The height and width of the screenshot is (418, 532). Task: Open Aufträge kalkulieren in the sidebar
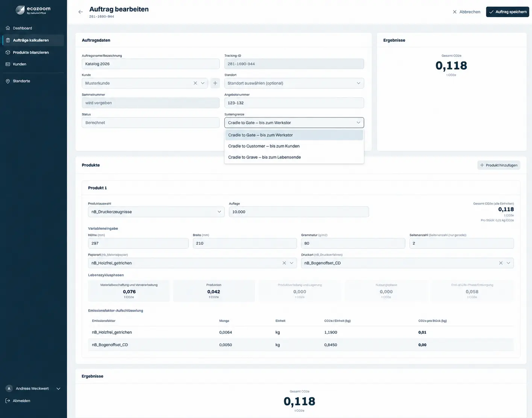pyautogui.click(x=33, y=40)
